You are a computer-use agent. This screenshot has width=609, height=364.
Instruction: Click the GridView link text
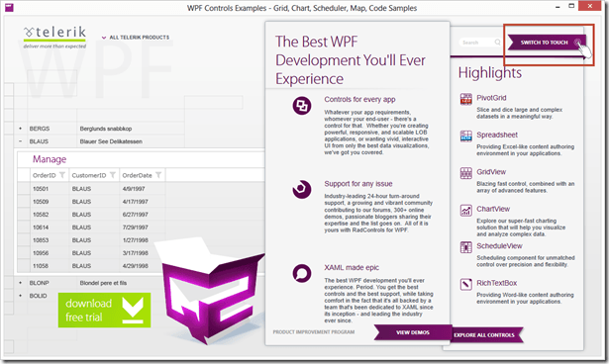(x=491, y=172)
